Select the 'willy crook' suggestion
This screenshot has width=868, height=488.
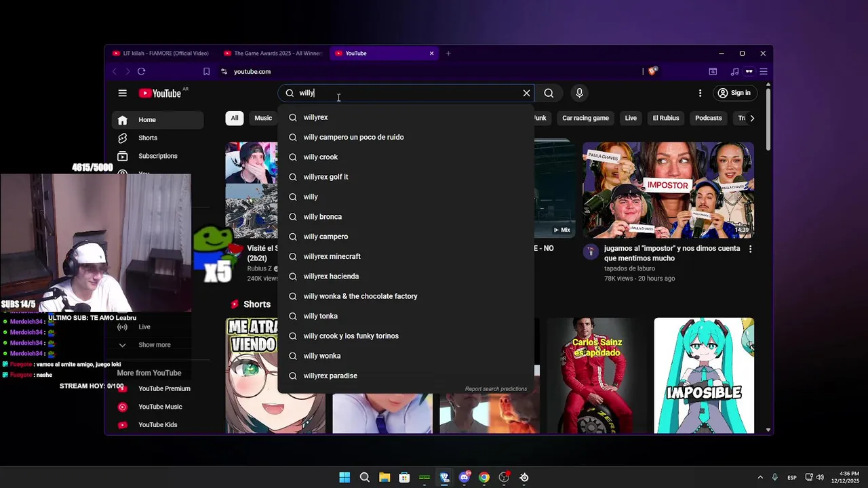point(406,157)
